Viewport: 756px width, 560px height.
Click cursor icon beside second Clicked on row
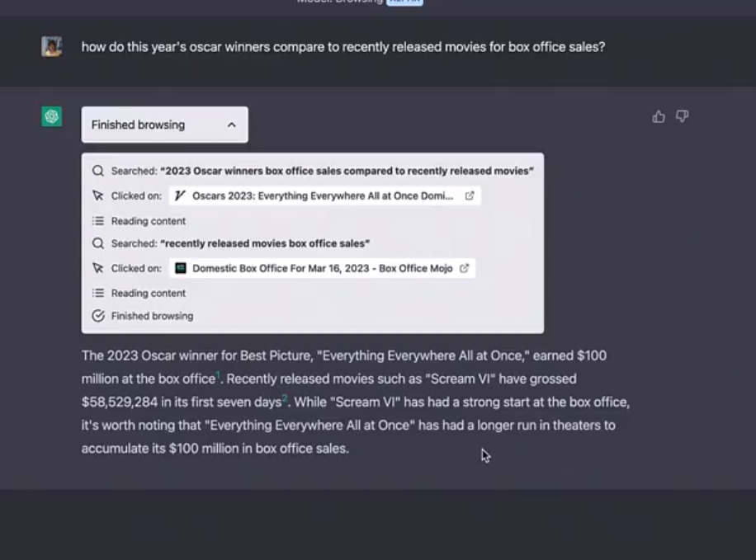(98, 268)
